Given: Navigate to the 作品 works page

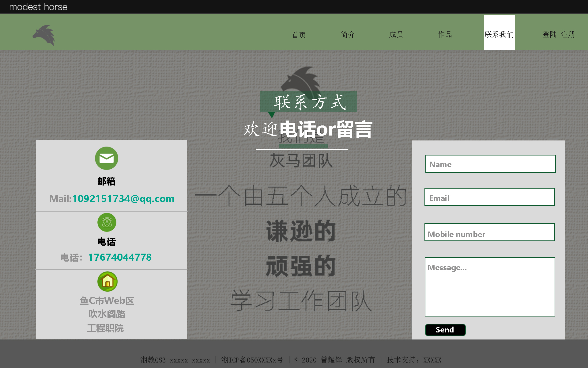Looking at the screenshot, I should click(x=445, y=34).
